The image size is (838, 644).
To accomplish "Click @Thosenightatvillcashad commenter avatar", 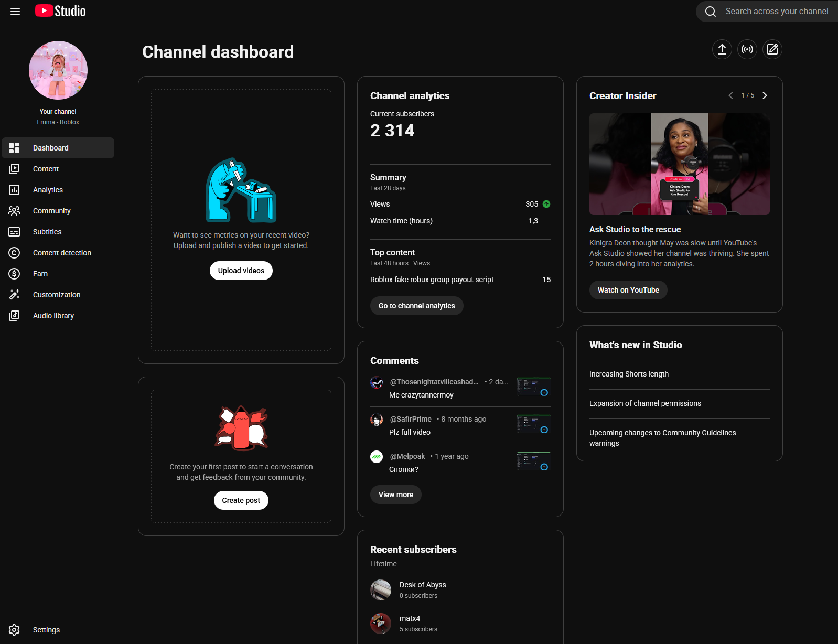I will tap(377, 382).
